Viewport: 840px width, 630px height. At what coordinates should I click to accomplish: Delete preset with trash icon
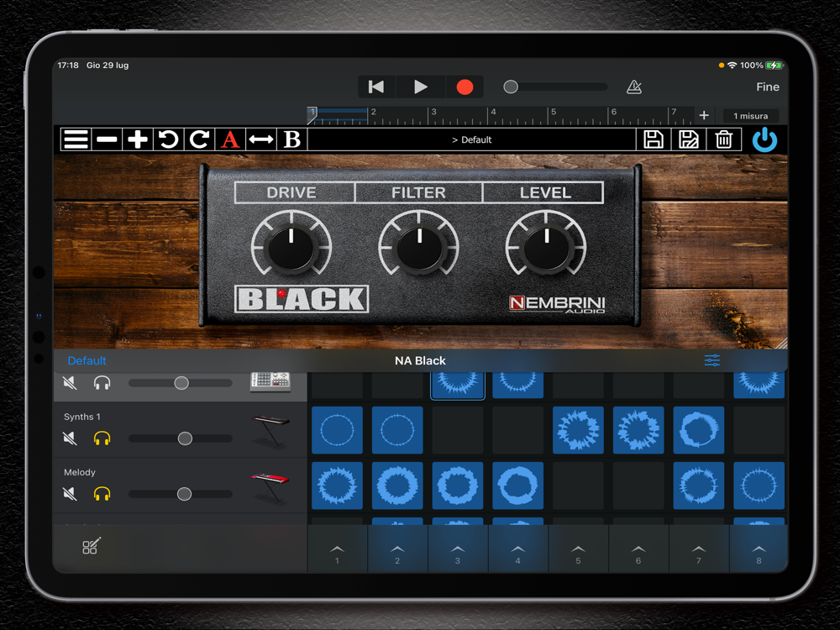pyautogui.click(x=724, y=139)
